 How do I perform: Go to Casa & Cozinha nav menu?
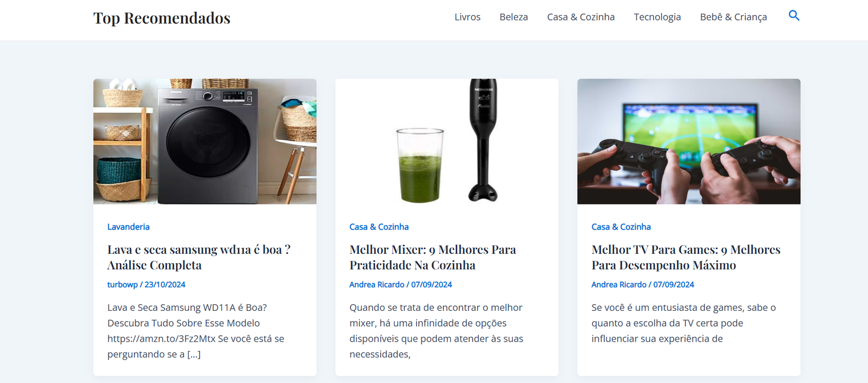pos(580,17)
